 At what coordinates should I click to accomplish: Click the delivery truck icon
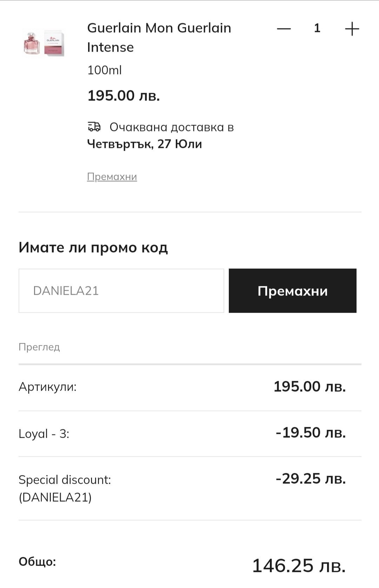(94, 126)
